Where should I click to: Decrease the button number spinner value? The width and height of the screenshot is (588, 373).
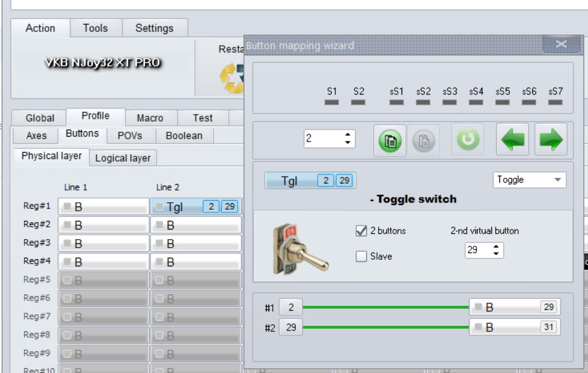point(348,142)
